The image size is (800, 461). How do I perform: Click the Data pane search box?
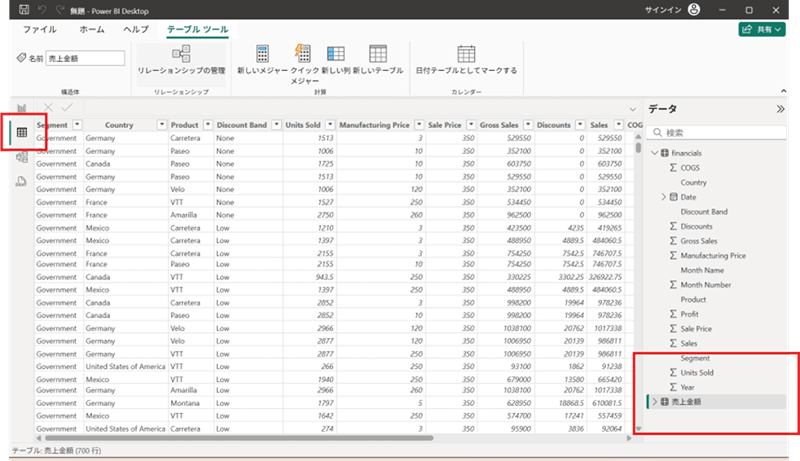(x=715, y=132)
